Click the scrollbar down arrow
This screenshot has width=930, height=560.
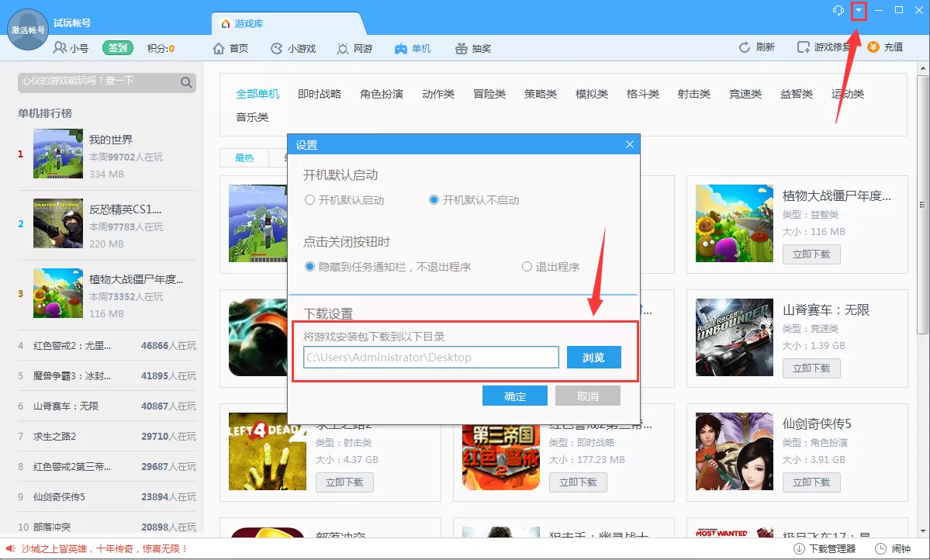point(922,531)
